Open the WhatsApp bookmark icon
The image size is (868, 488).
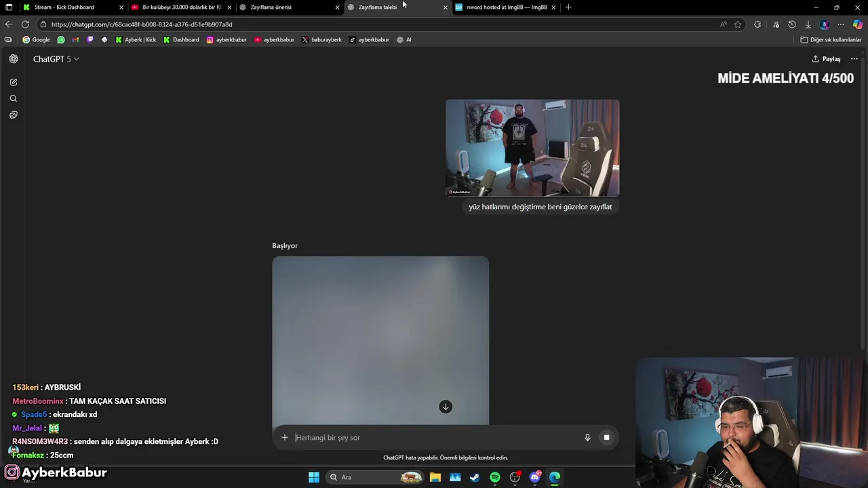point(61,40)
